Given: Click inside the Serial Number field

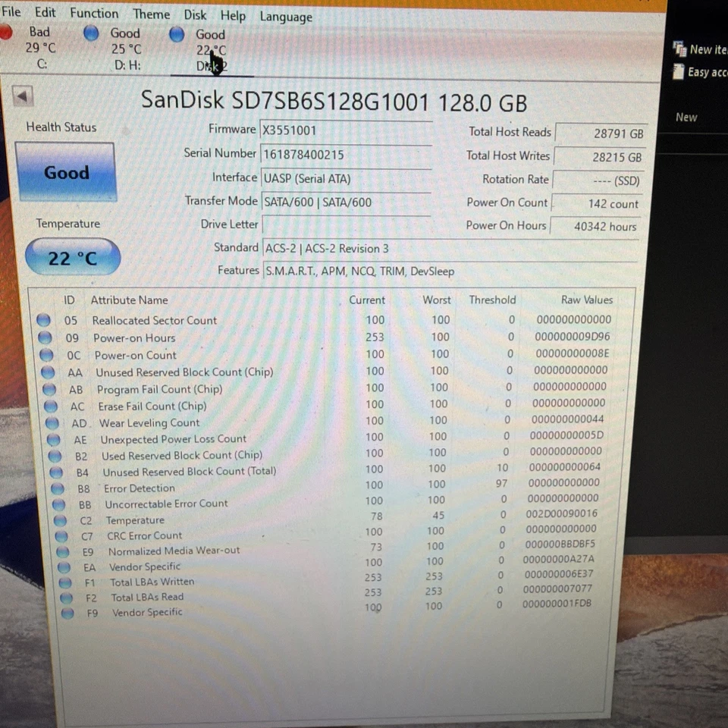Looking at the screenshot, I should [346, 154].
